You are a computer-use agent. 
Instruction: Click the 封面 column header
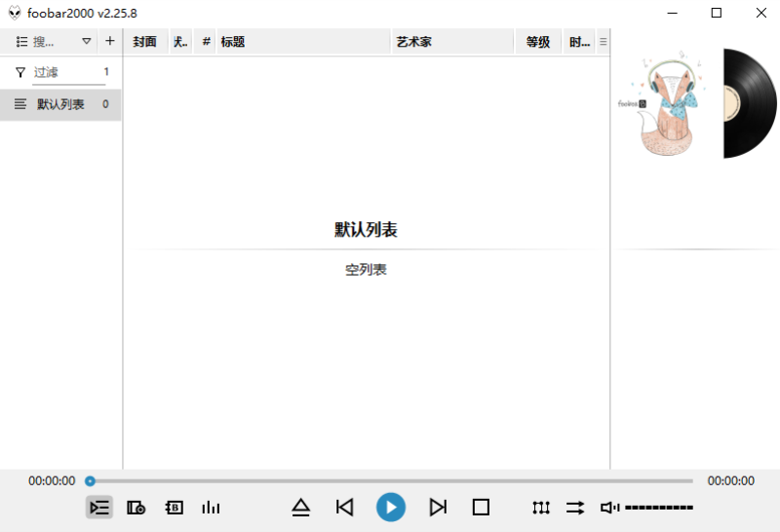point(144,42)
